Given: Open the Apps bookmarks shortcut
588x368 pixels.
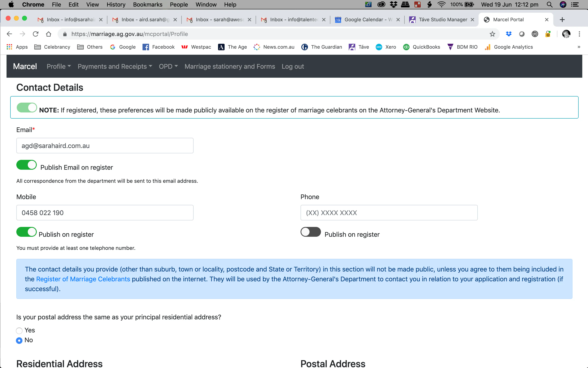Looking at the screenshot, I should 17,47.
